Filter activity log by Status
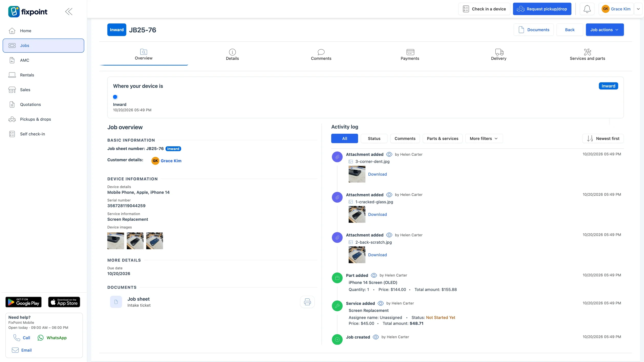The height and width of the screenshot is (362, 644). pos(374,139)
